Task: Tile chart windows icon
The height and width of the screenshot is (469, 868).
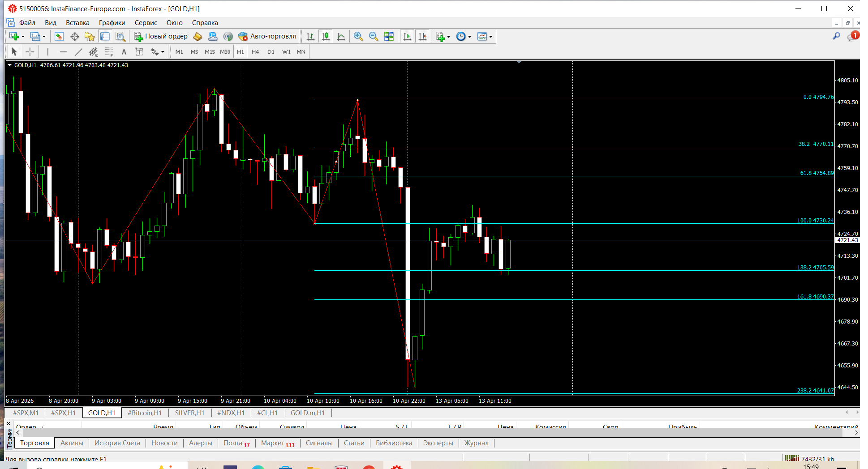Action: [389, 37]
